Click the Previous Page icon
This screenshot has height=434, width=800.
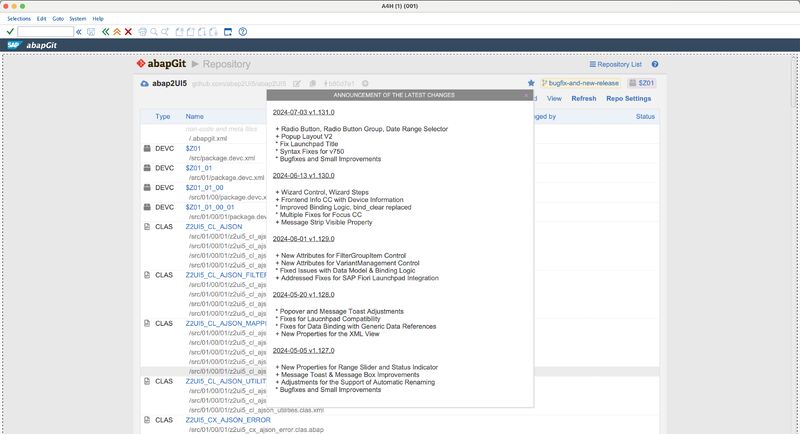tap(190, 32)
